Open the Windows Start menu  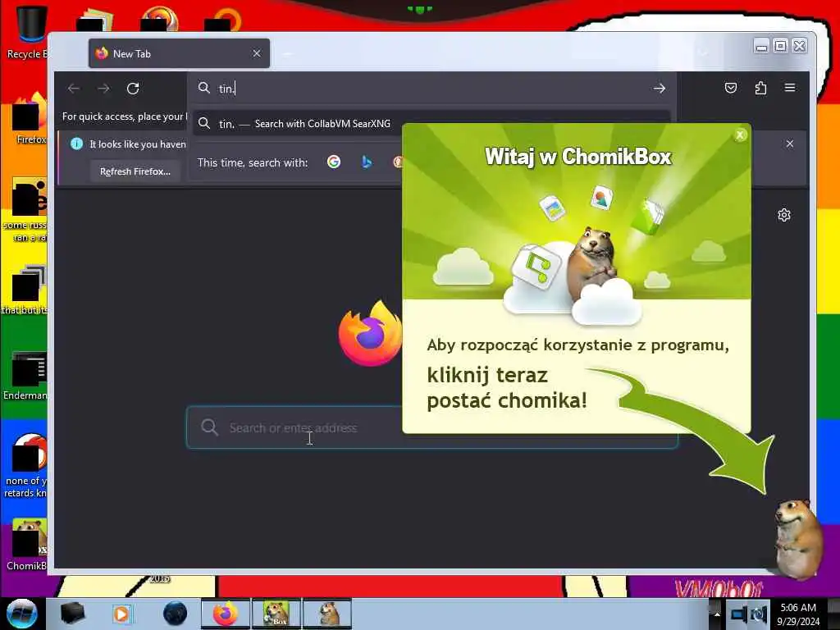pos(21,614)
